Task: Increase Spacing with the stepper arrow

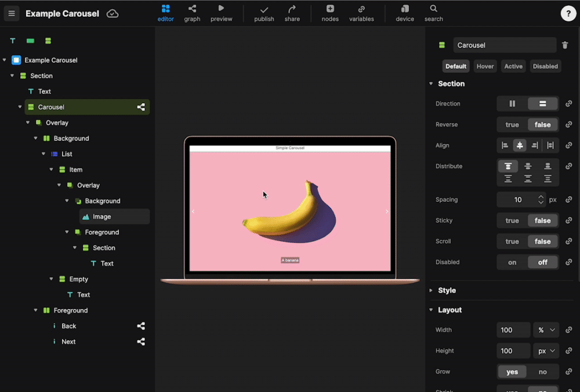Action: coord(541,197)
